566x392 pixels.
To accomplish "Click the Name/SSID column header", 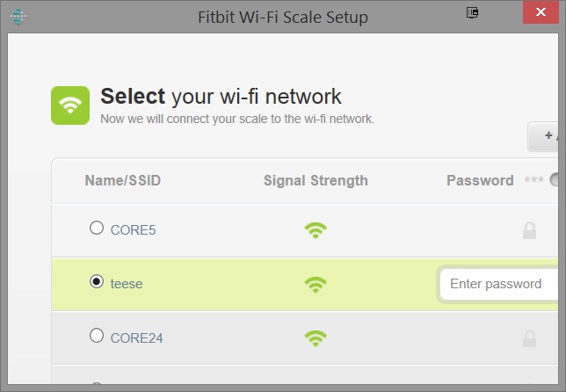I will point(123,181).
